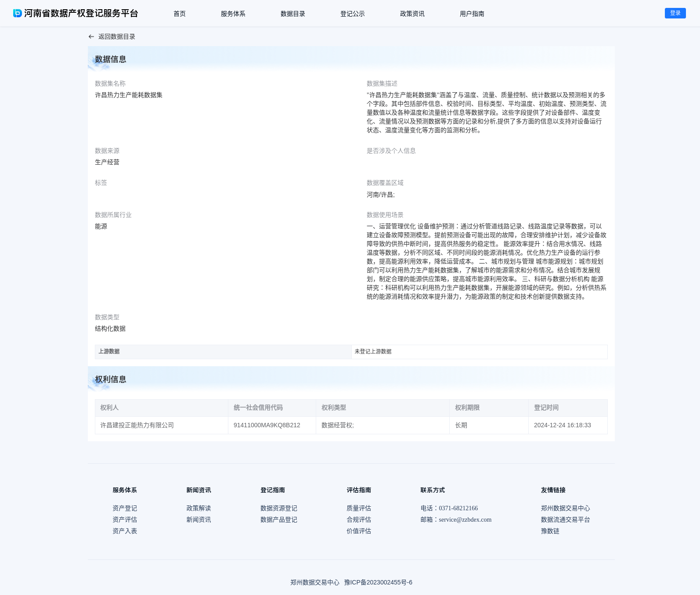
Task: Open the 服务体系 nav menu
Action: [233, 14]
